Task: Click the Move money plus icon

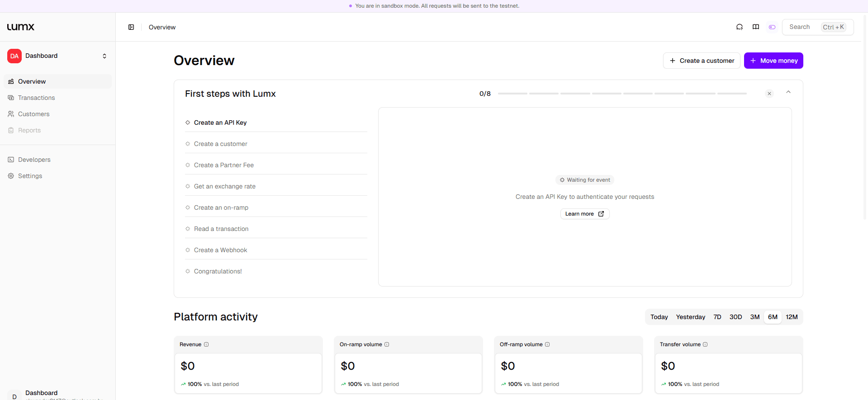Action: (x=753, y=61)
